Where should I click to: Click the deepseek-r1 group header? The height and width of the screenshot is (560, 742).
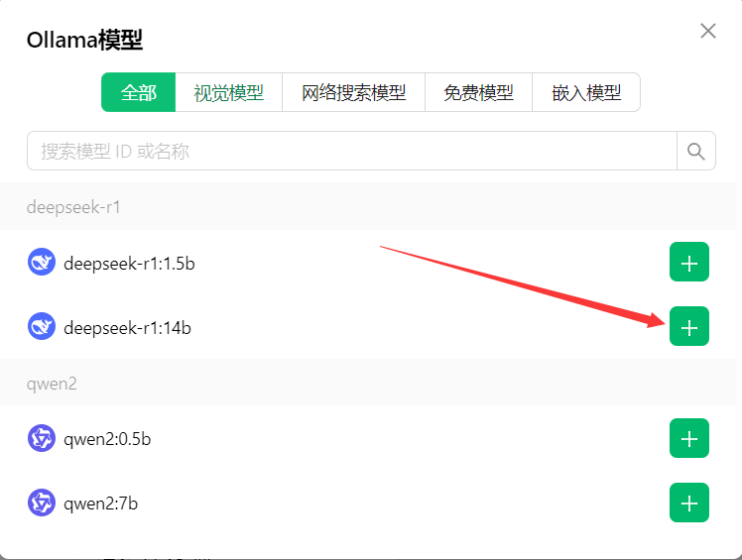368,207
